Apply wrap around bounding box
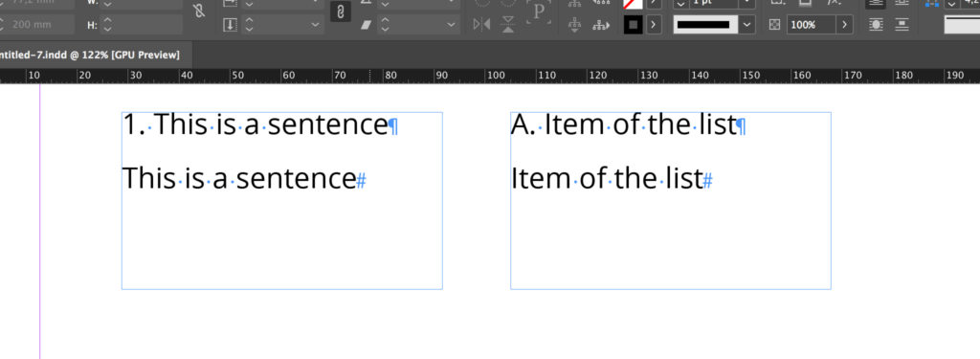Image resolution: width=980 pixels, height=359 pixels. click(901, 4)
